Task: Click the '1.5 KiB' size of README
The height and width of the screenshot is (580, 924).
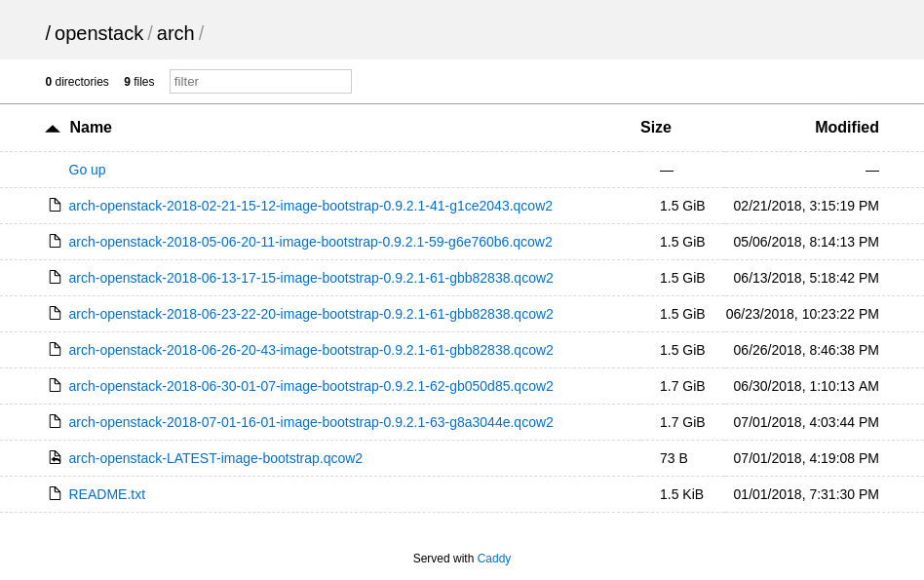Action: (x=682, y=494)
